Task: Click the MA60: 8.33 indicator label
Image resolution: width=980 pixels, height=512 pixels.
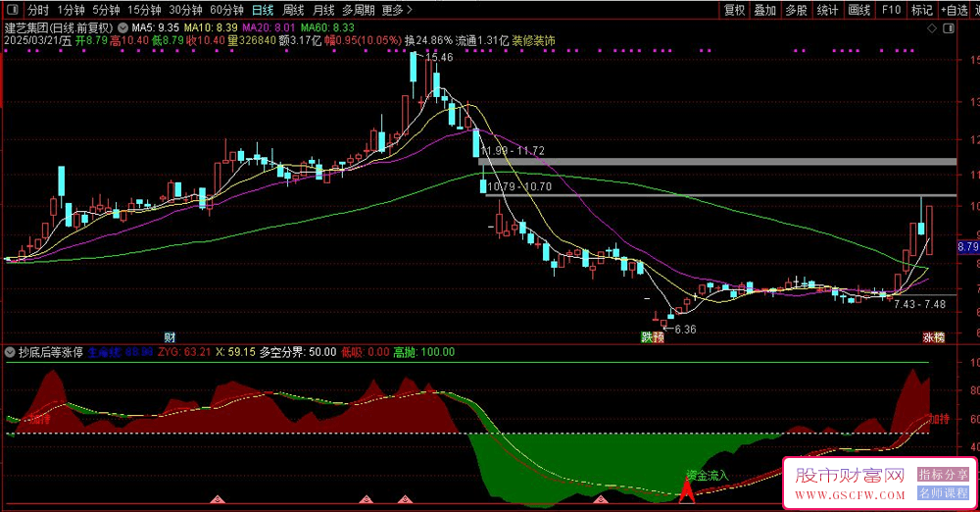Action: 327,28
